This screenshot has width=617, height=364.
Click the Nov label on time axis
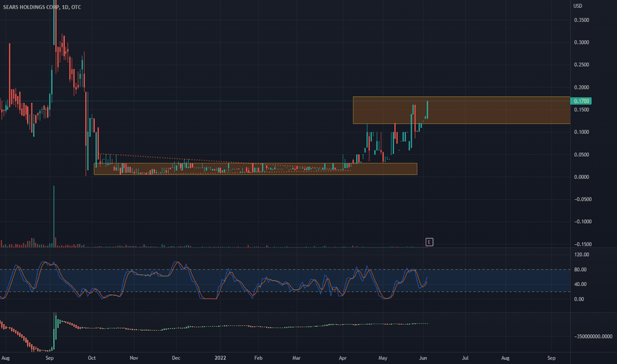134,358
